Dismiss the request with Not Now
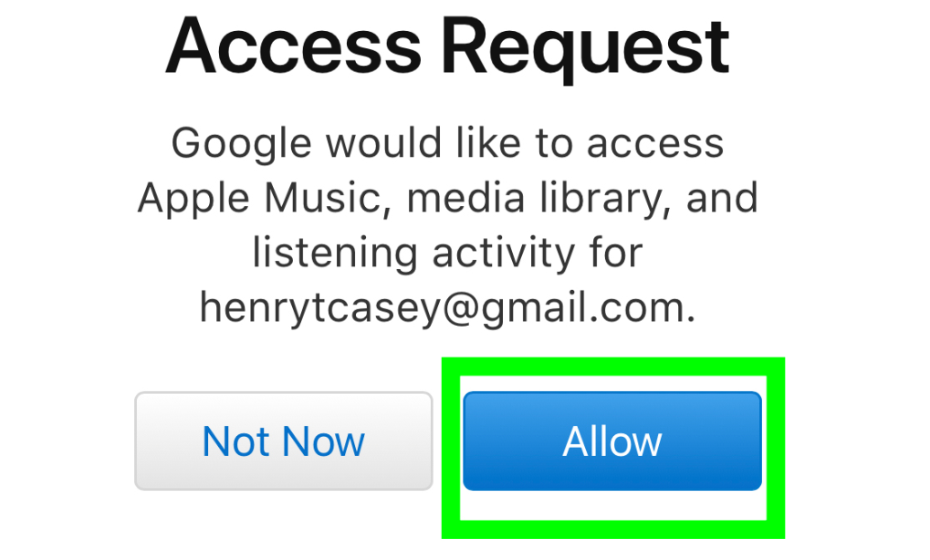930x560 pixels. pos(284,441)
